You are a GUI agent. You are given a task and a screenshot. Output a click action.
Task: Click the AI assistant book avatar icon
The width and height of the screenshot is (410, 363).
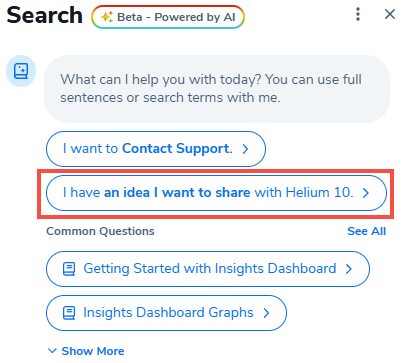click(21, 71)
